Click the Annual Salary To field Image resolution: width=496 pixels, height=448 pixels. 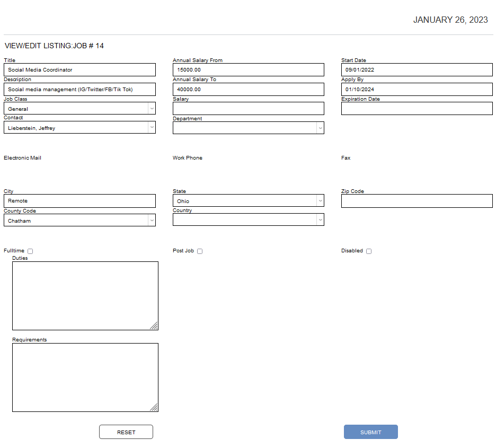click(249, 89)
